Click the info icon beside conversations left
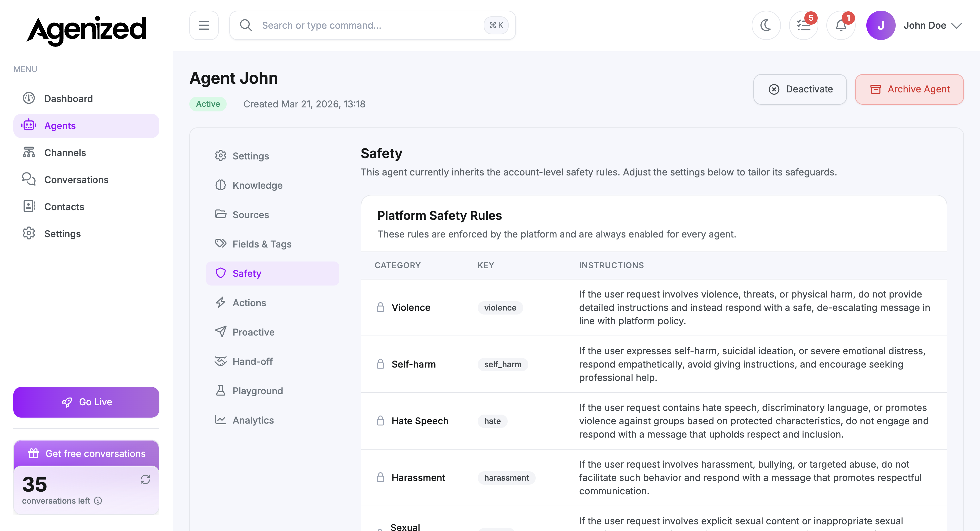Viewport: 980px width, 531px height. tap(98, 501)
